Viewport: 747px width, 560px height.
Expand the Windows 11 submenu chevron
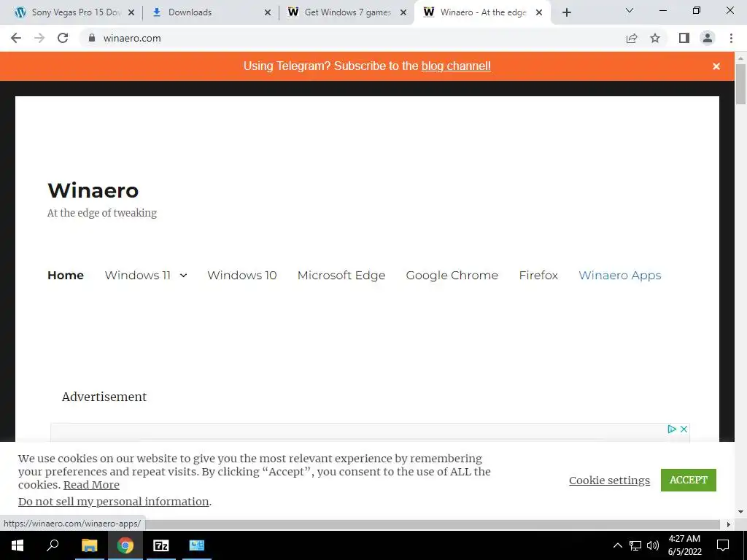(183, 275)
